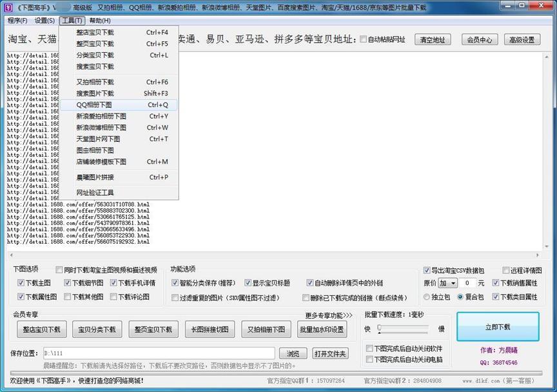Click the vertical scrollbar down arrow
The height and width of the screenshot is (392, 557).
(546, 247)
